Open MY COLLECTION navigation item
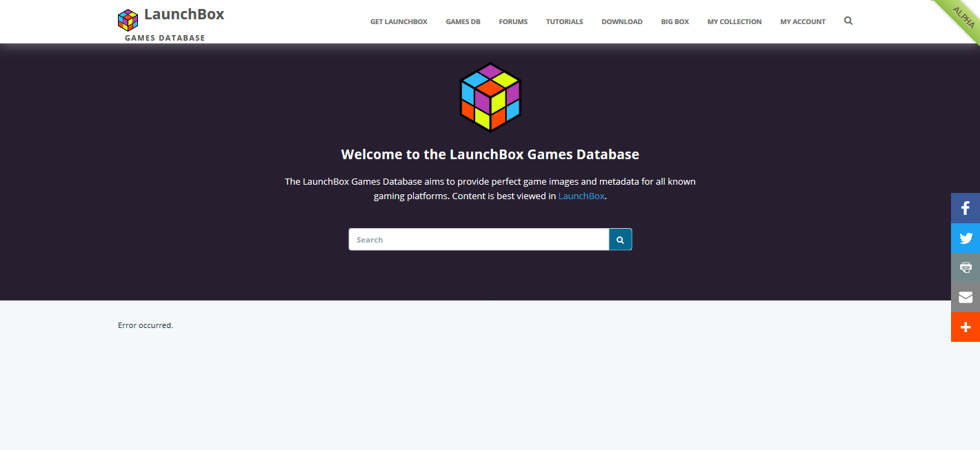The height and width of the screenshot is (450, 980). point(734,22)
